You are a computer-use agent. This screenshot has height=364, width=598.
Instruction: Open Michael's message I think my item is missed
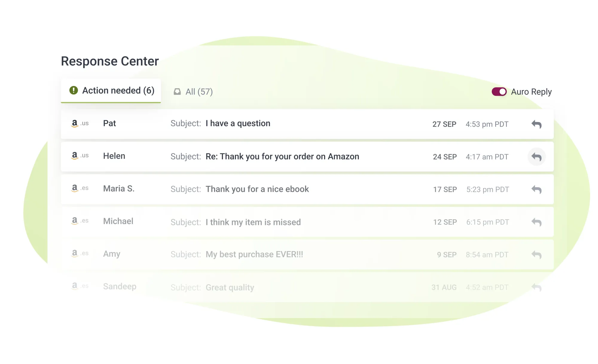point(253,222)
